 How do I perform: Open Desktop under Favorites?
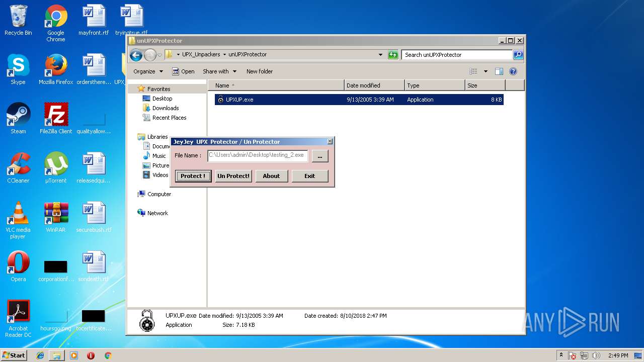click(x=162, y=99)
